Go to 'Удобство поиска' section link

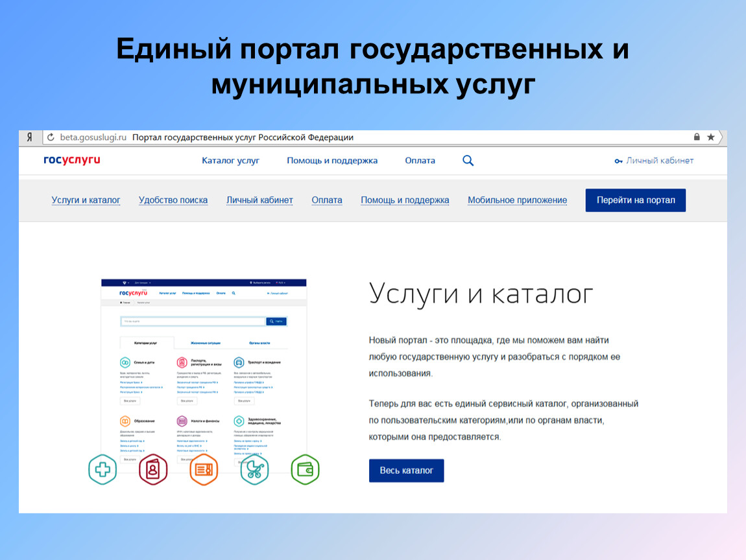click(173, 200)
